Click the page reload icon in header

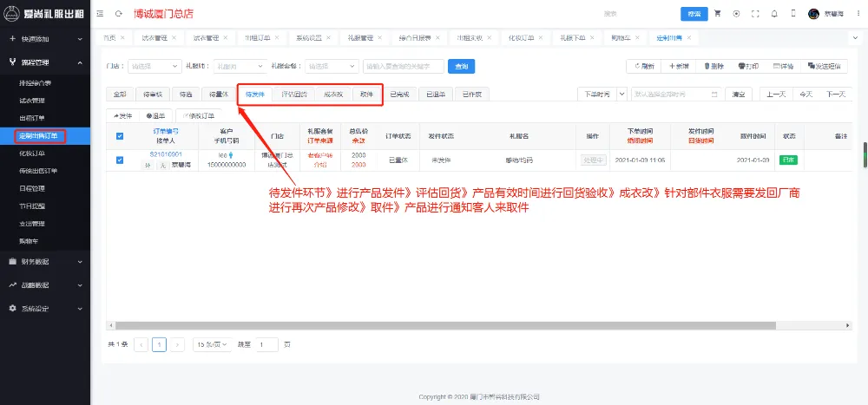[119, 14]
